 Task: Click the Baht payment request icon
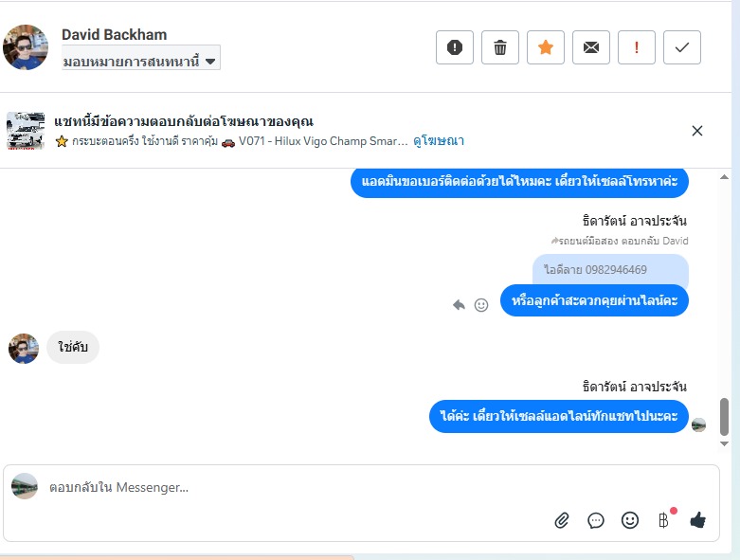pos(664,519)
